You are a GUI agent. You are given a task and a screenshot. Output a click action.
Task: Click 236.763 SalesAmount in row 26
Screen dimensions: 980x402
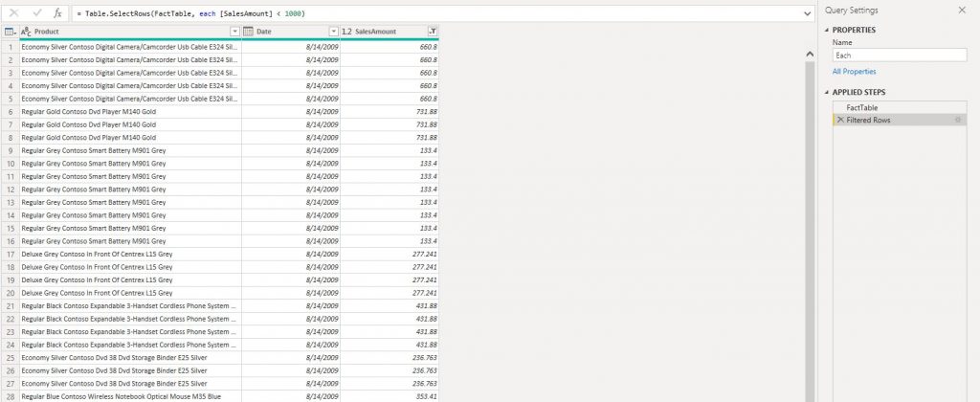(x=390, y=370)
